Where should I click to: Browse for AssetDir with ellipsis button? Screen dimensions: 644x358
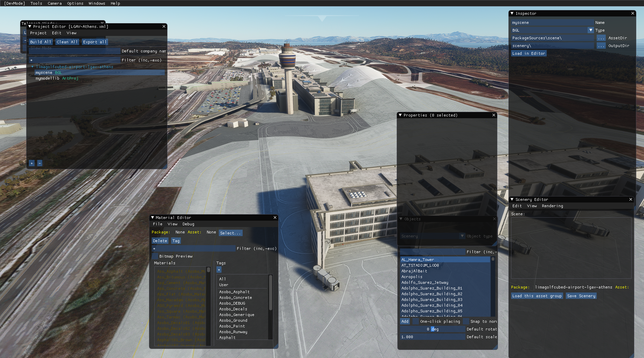click(x=601, y=38)
